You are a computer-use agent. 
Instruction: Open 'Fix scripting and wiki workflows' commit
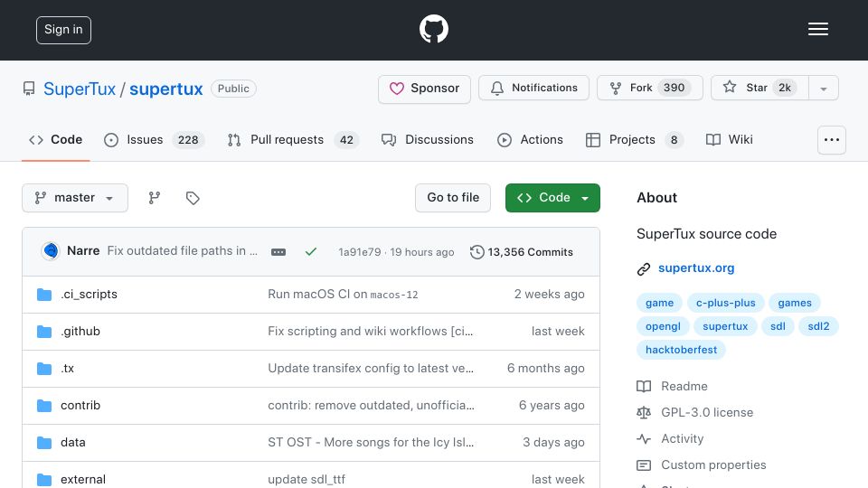click(371, 332)
